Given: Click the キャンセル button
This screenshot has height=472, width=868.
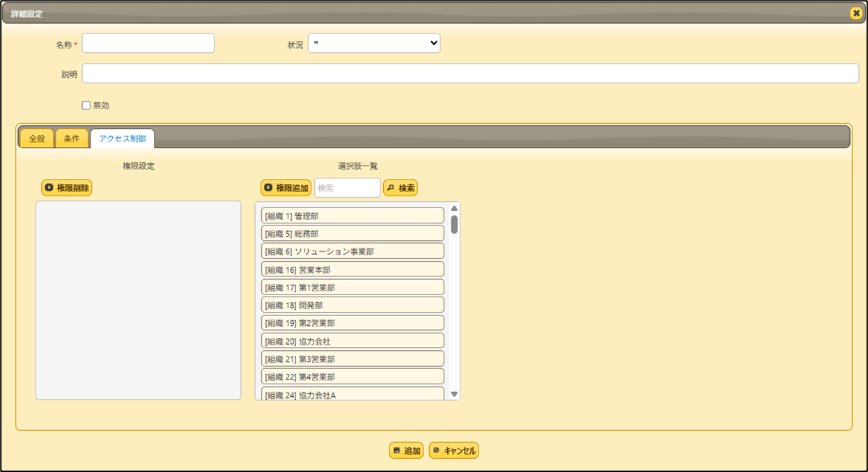Looking at the screenshot, I should click(454, 450).
